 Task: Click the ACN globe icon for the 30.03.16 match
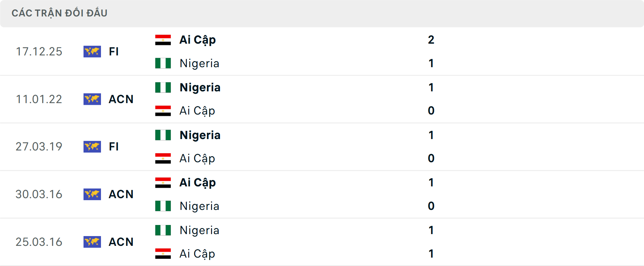(92, 194)
